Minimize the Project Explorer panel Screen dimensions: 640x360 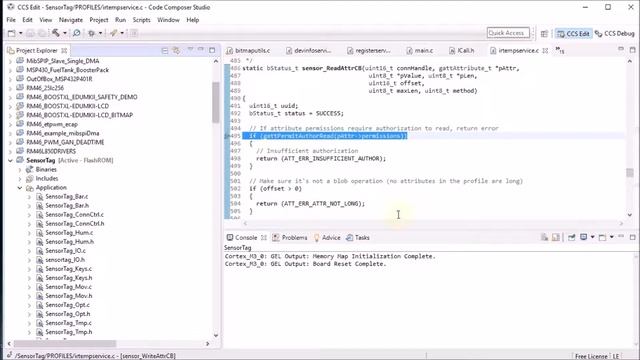tap(201, 50)
